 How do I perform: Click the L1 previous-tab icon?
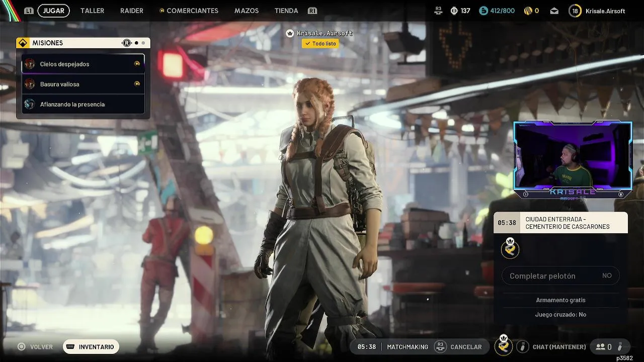[29, 11]
